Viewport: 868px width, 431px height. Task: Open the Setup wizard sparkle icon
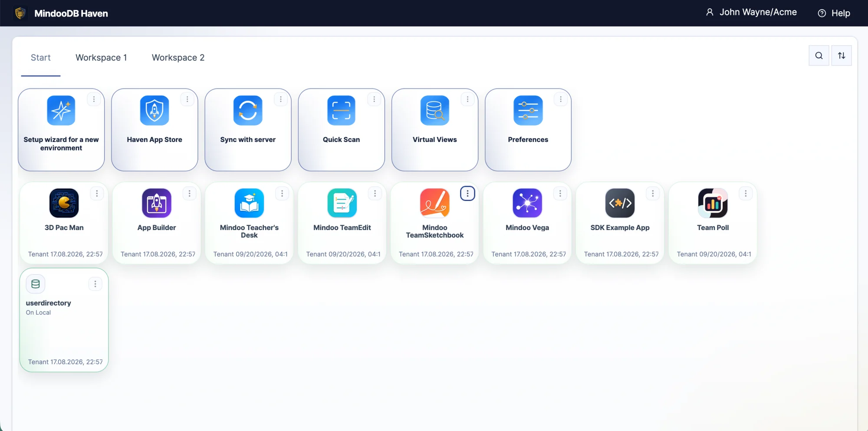coord(61,110)
